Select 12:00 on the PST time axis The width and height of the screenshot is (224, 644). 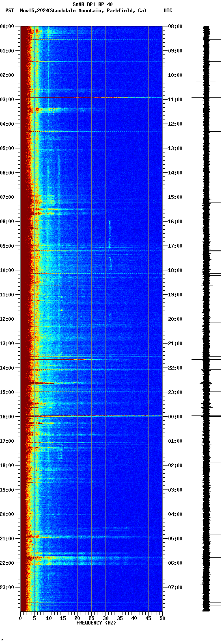7,319
